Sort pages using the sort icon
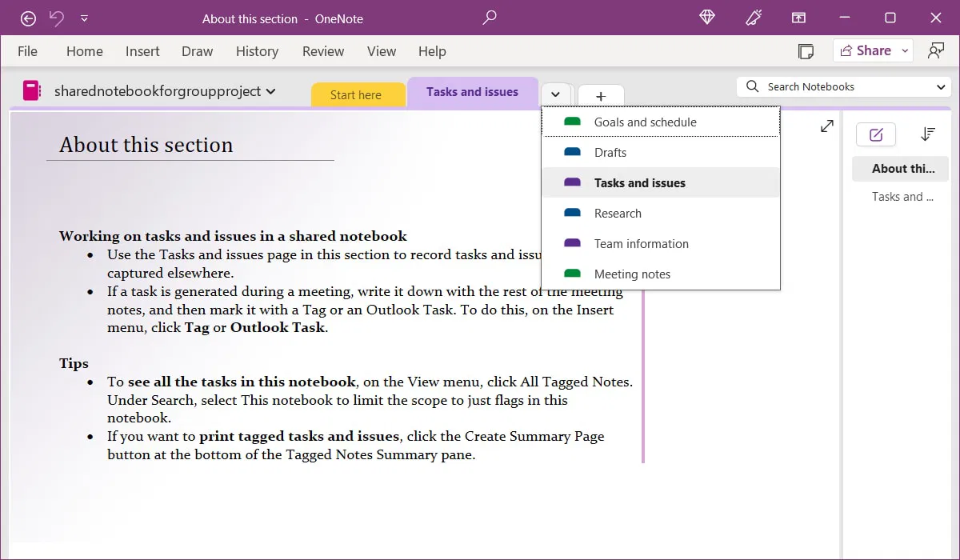This screenshot has height=560, width=960. tap(928, 134)
